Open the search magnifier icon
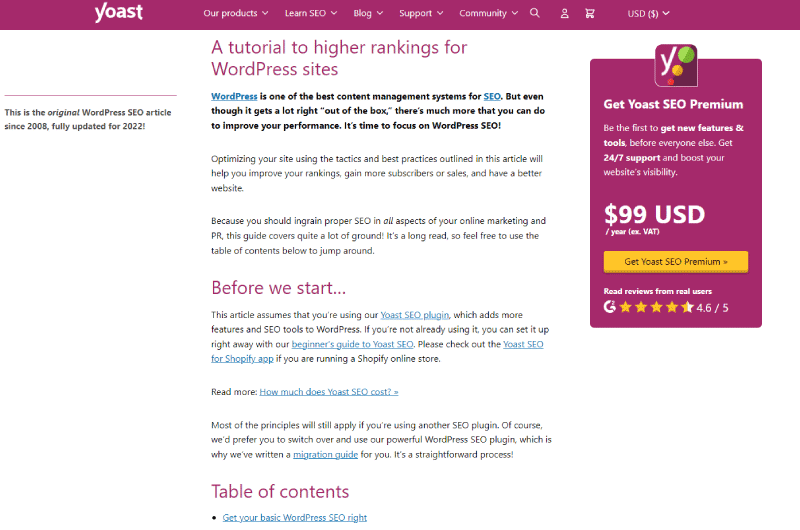 [x=534, y=13]
